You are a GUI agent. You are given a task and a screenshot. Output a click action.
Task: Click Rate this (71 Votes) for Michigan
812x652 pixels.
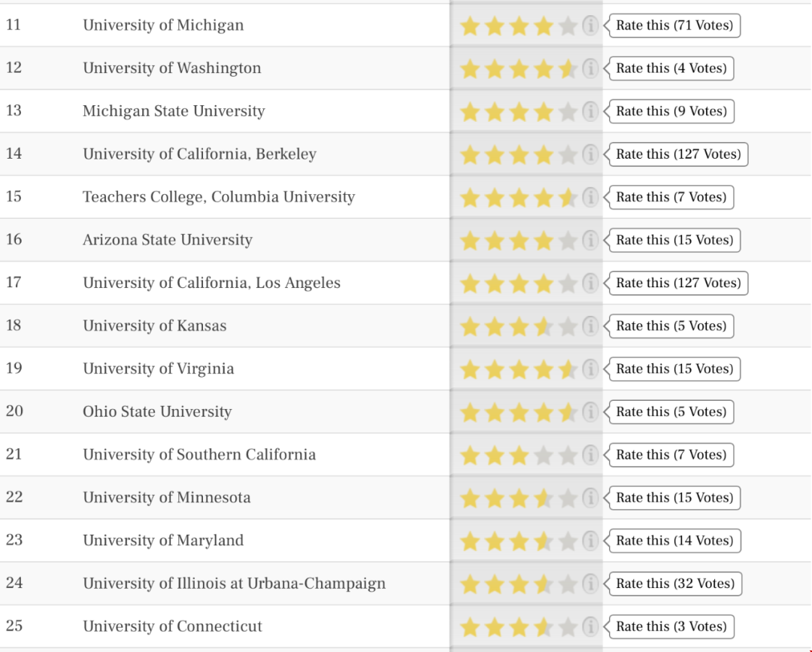click(x=674, y=26)
